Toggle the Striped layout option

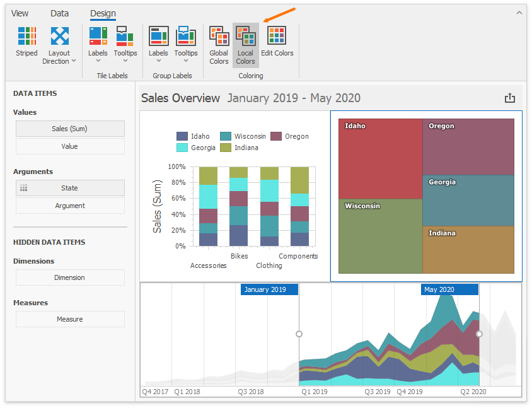pyautogui.click(x=26, y=38)
